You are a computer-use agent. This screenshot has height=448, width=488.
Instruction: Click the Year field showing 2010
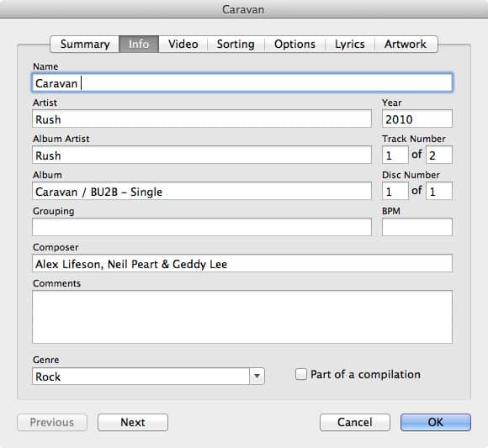pyautogui.click(x=417, y=119)
